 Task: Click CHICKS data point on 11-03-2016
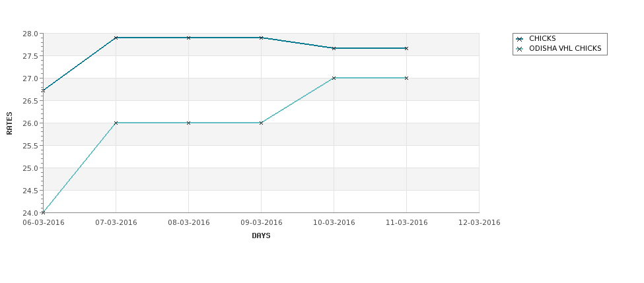tap(407, 48)
